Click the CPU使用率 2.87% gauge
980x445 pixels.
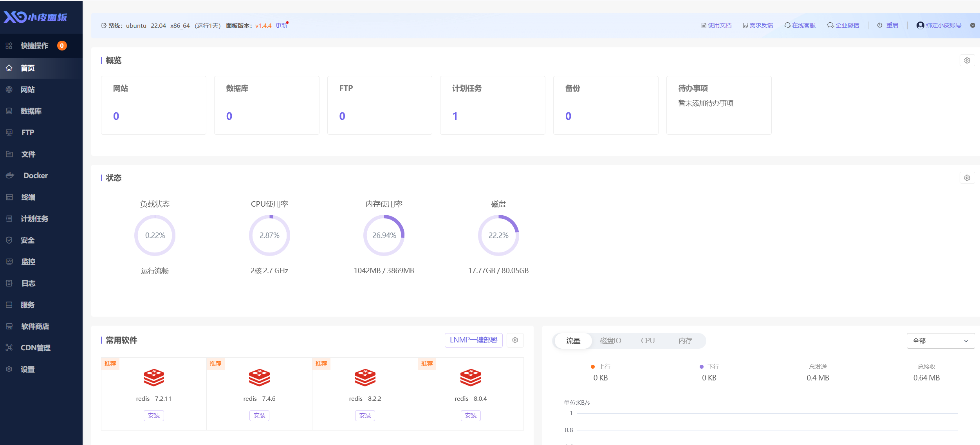click(x=269, y=236)
